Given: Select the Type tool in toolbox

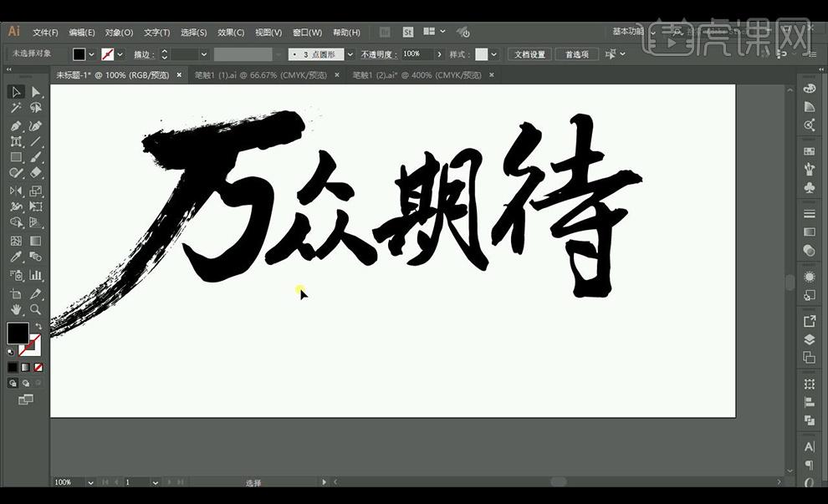Looking at the screenshot, I should click(x=16, y=141).
